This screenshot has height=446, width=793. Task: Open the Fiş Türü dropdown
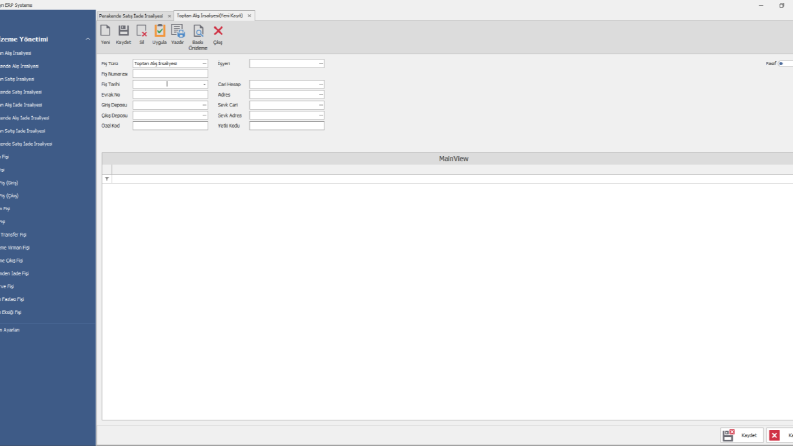204,64
